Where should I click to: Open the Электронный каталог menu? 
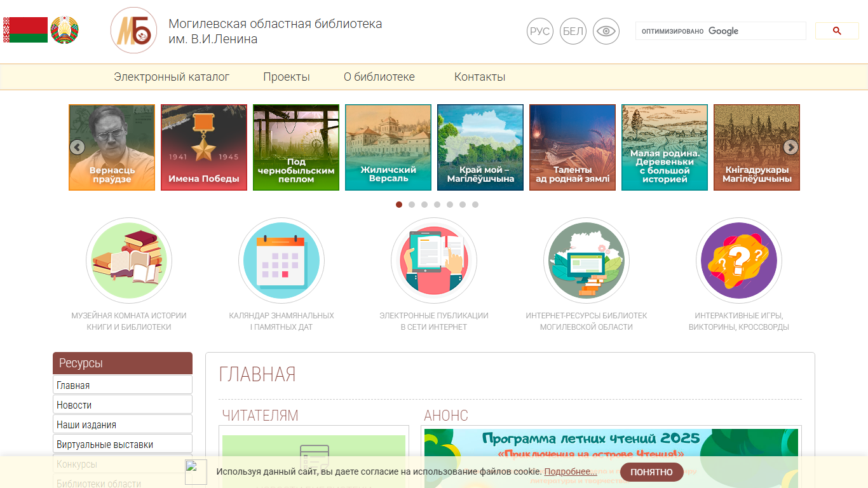click(x=172, y=77)
